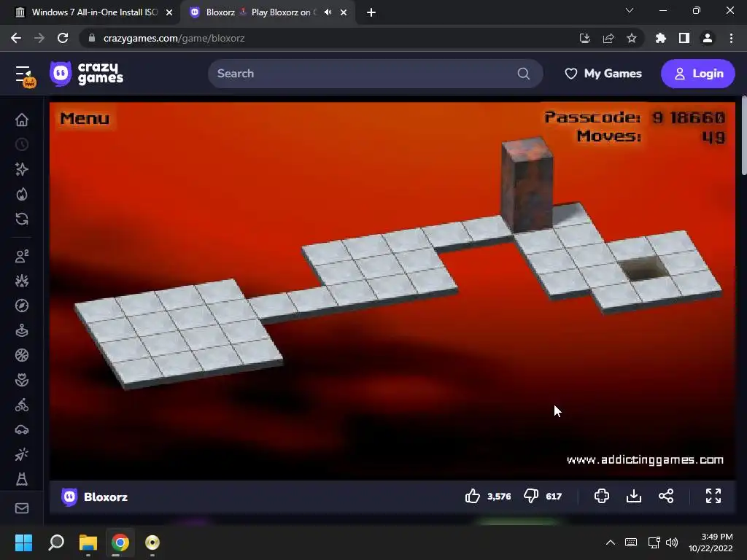747x560 pixels.
Task: Close the Windows 7 Install ISO tab
Action: [169, 12]
